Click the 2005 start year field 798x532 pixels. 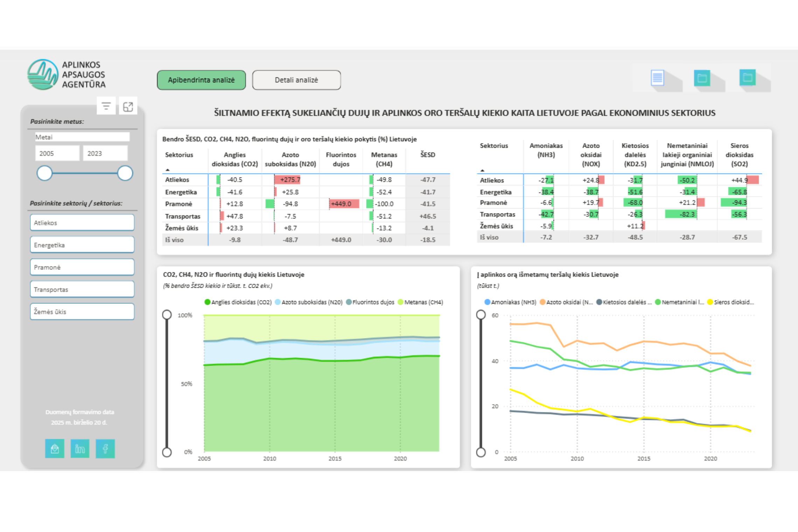57,153
